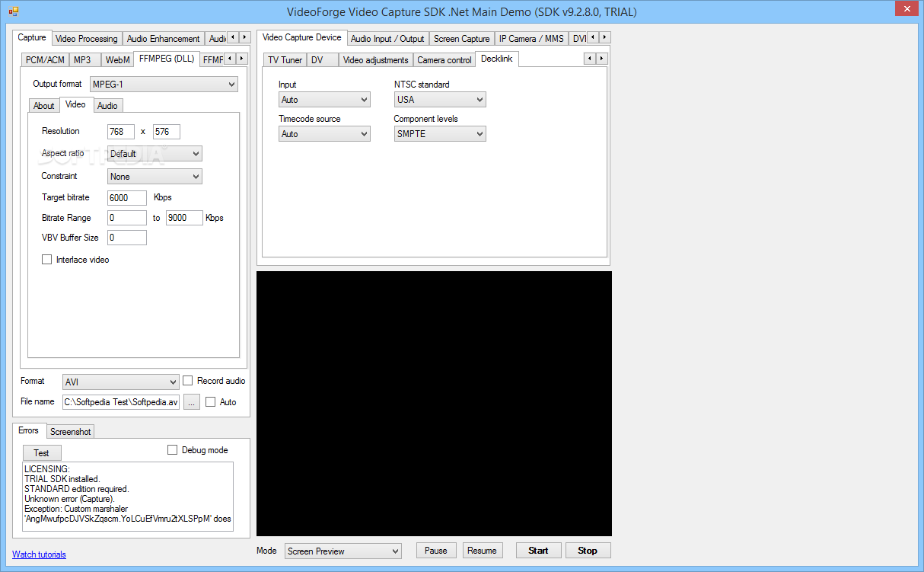Click the File name path field
This screenshot has height=572, width=924.
[121, 402]
